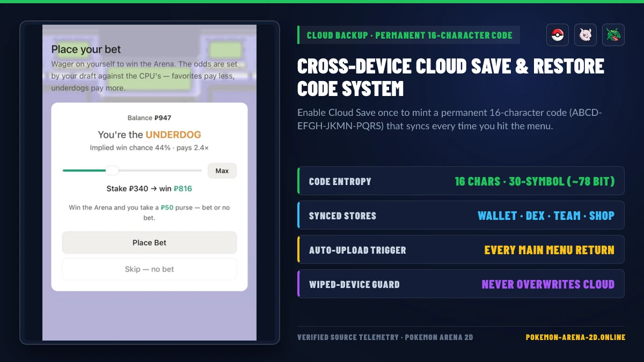644x362 pixels.
Task: Click the green Rayquaza sprite icon
Action: [613, 35]
